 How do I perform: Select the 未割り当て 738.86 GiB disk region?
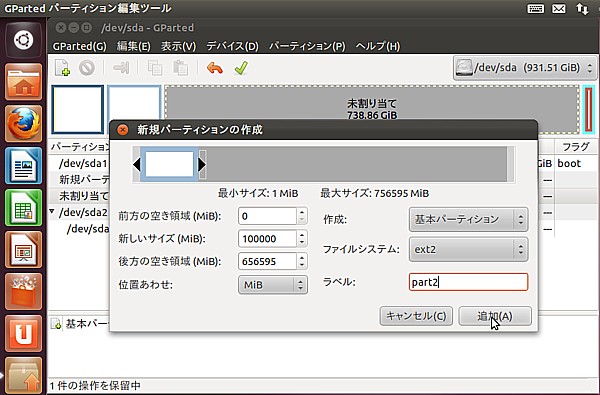click(x=372, y=103)
